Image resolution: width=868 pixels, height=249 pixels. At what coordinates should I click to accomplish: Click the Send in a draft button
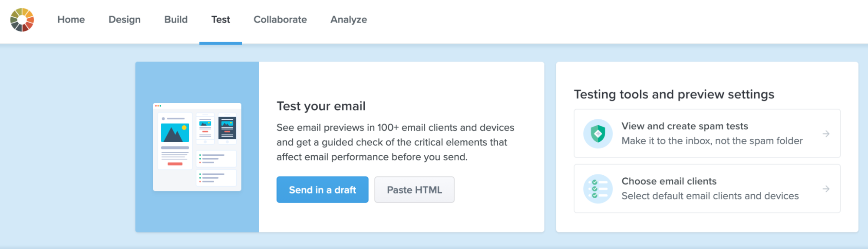click(x=323, y=190)
